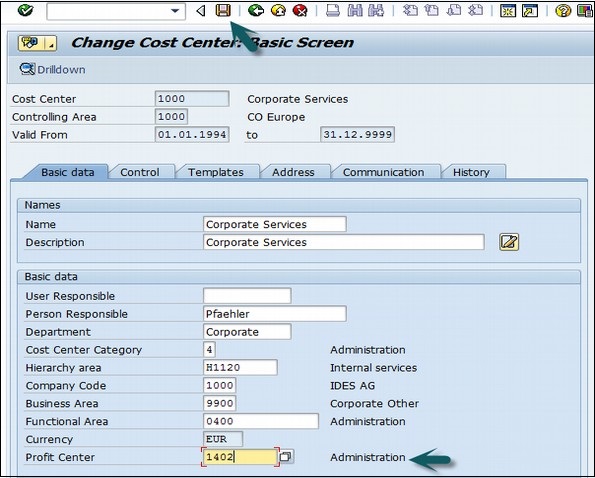This screenshot has width=595, height=478.
Task: Open the Communication tab
Action: 383,172
